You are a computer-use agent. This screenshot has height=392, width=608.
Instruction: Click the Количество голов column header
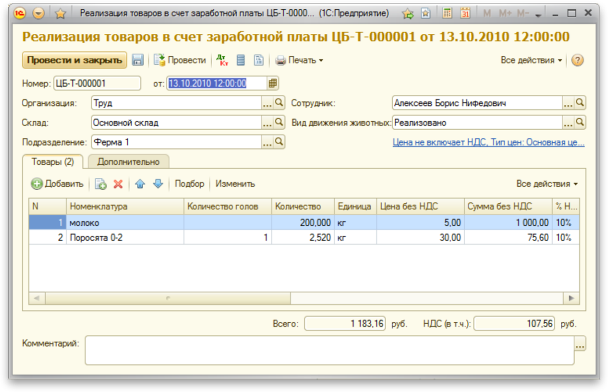click(x=227, y=207)
